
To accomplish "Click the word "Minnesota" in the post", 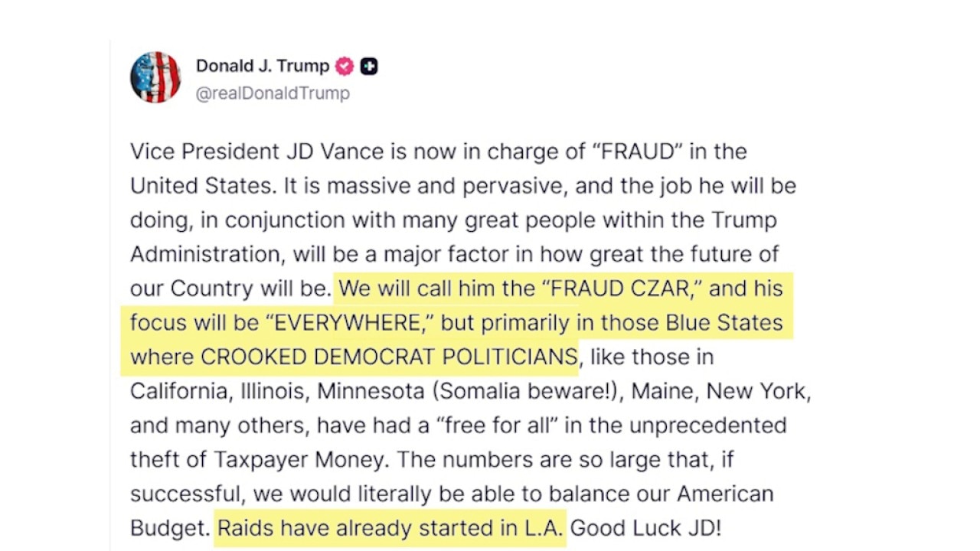I will pos(371,392).
